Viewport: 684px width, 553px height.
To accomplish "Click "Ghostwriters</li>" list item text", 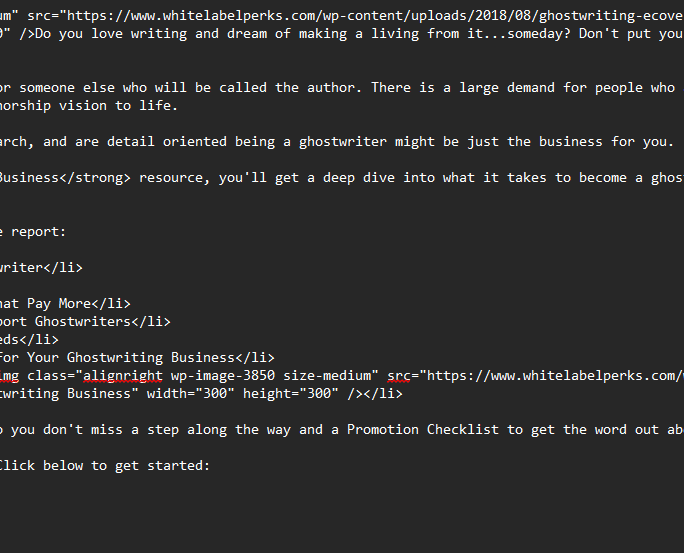I will pyautogui.click(x=103, y=321).
